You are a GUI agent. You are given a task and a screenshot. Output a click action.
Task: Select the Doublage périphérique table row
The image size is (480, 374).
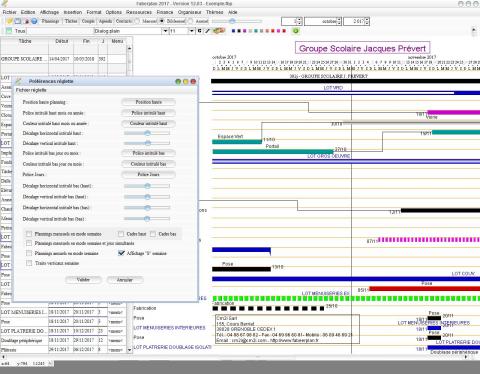[63, 340]
